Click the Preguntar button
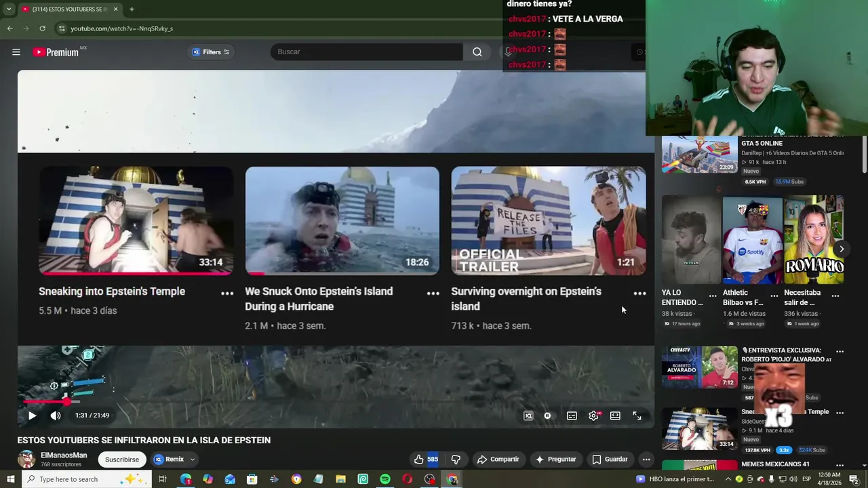Viewport: 868px width, 488px height. (x=556, y=460)
